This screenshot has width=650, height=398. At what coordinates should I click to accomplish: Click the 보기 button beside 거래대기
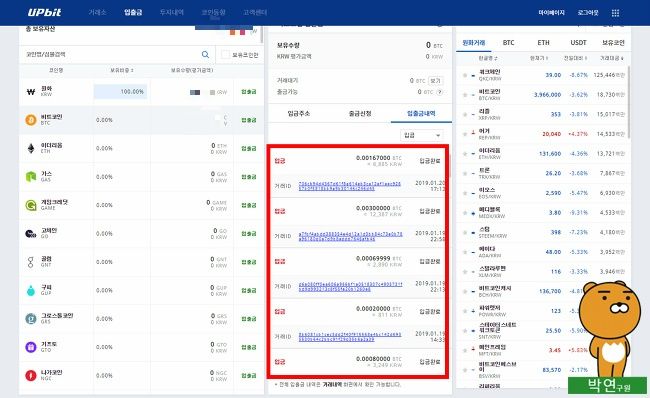[x=435, y=81]
